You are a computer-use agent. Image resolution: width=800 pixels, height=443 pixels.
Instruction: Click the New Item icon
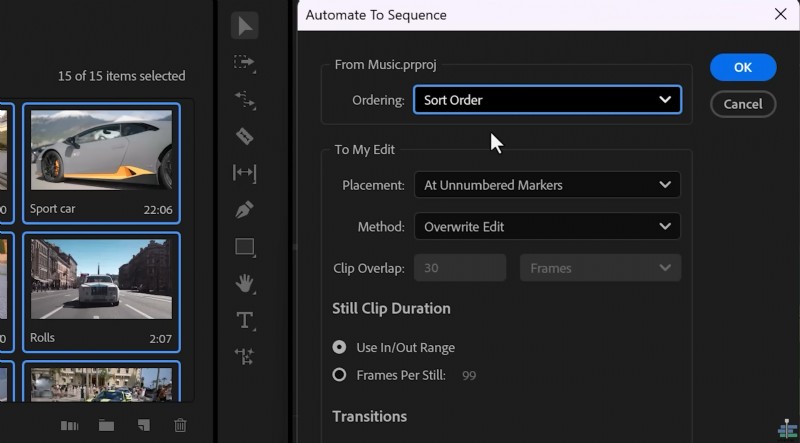[x=144, y=425]
